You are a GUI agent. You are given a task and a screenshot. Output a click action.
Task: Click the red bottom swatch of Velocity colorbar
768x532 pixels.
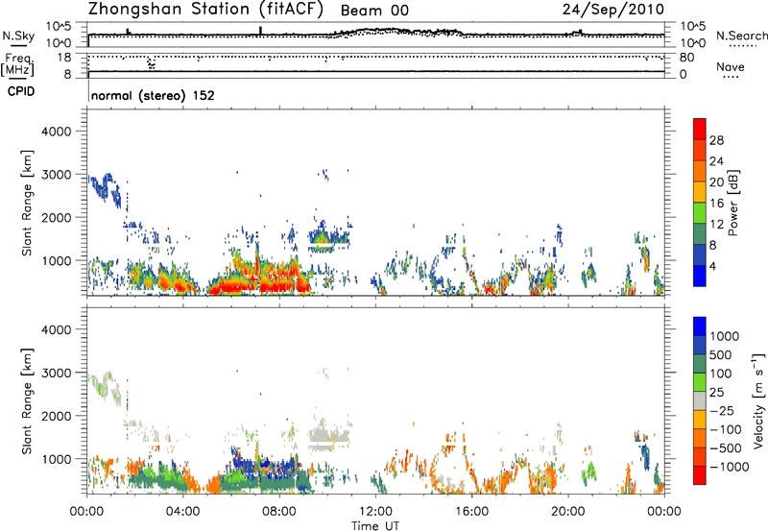point(700,475)
